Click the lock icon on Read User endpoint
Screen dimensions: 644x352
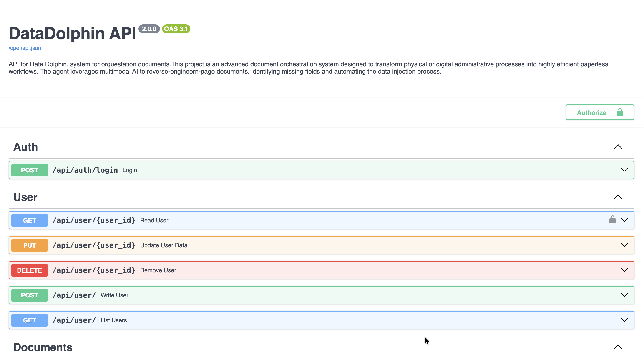point(612,220)
